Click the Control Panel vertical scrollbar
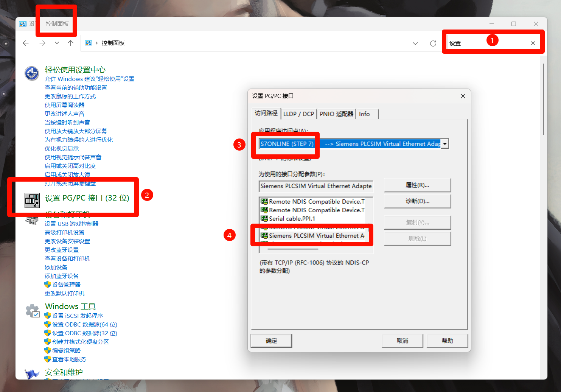 (544, 100)
